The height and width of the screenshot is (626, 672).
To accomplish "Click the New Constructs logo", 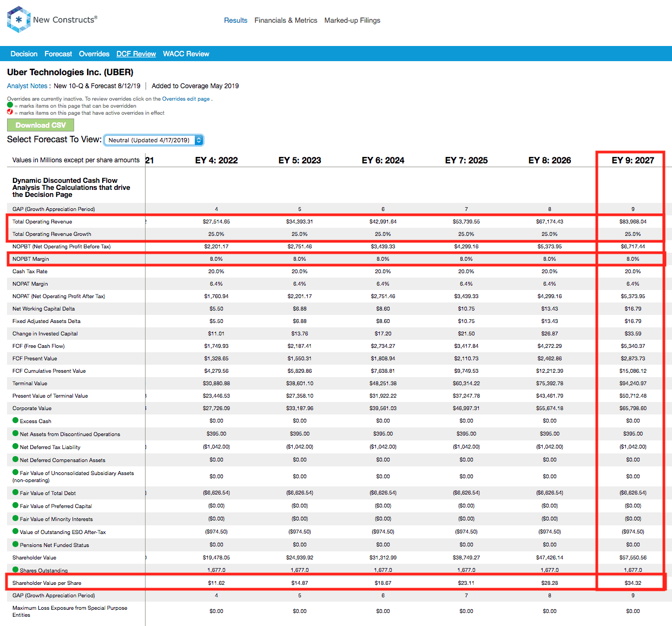I will pos(52,19).
